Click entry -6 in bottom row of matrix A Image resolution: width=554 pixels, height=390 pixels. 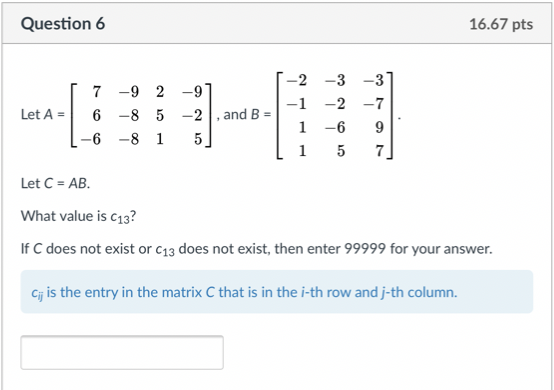click(x=91, y=139)
